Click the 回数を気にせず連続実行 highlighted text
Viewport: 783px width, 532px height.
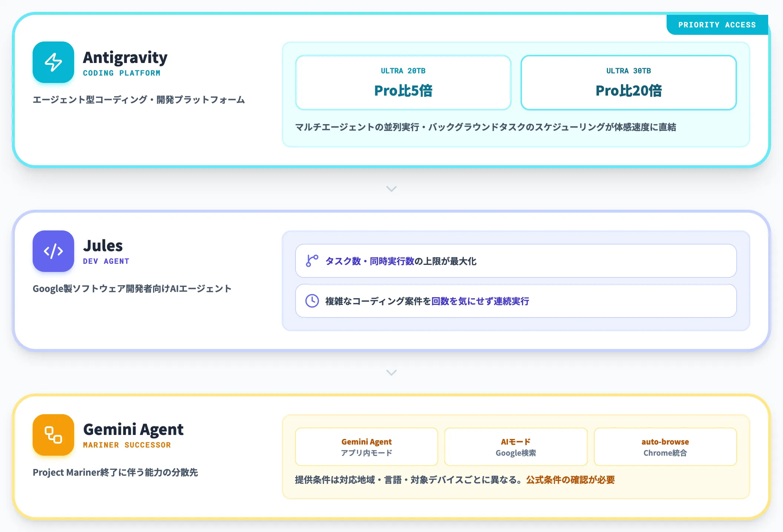click(x=480, y=301)
